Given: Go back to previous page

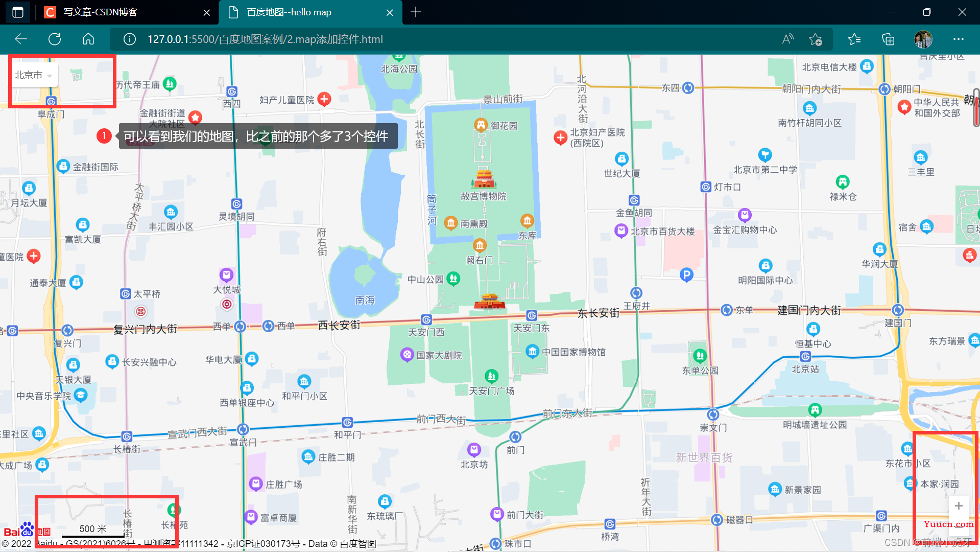Looking at the screenshot, I should pos(21,39).
